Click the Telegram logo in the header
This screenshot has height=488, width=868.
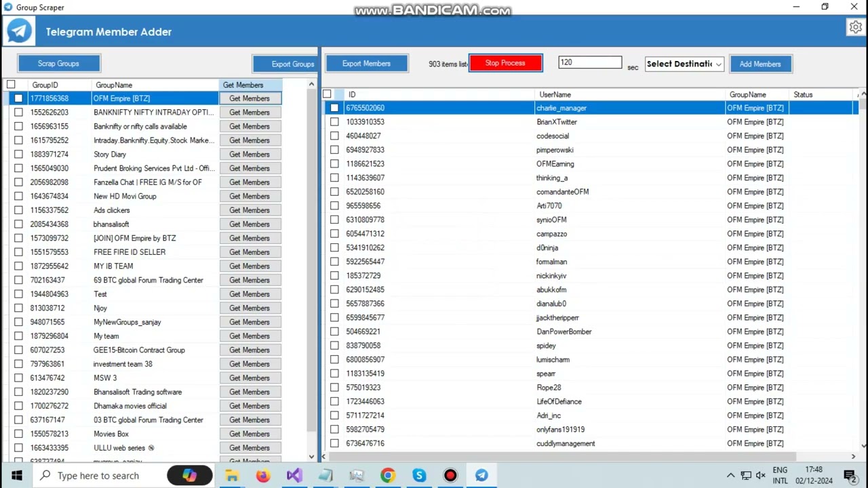tap(20, 31)
